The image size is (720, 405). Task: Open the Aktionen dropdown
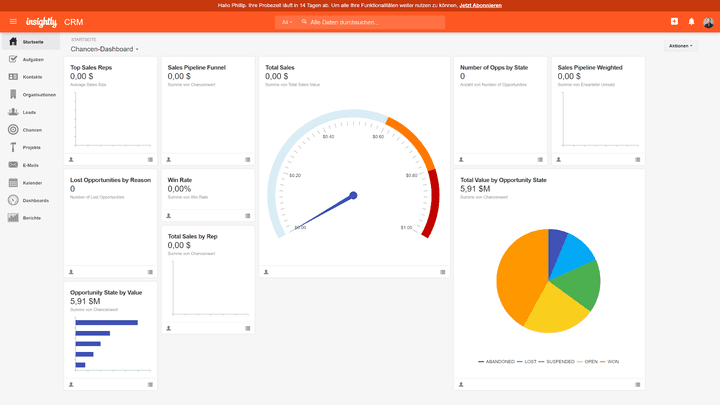pyautogui.click(x=680, y=45)
